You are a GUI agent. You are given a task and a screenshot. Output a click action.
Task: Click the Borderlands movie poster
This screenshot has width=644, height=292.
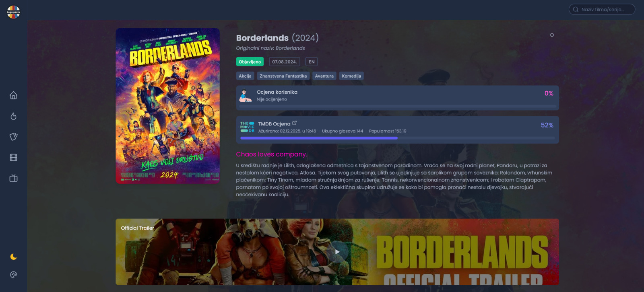[167, 106]
